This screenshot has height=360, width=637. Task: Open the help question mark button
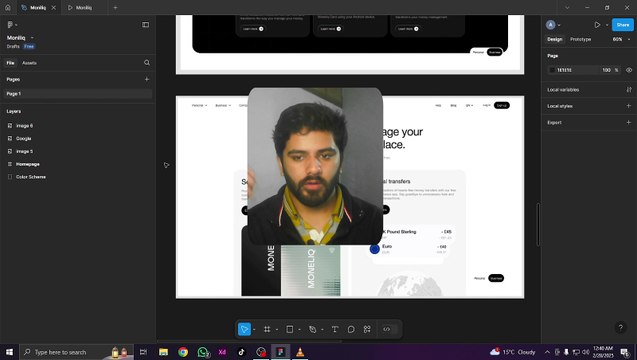(620, 327)
